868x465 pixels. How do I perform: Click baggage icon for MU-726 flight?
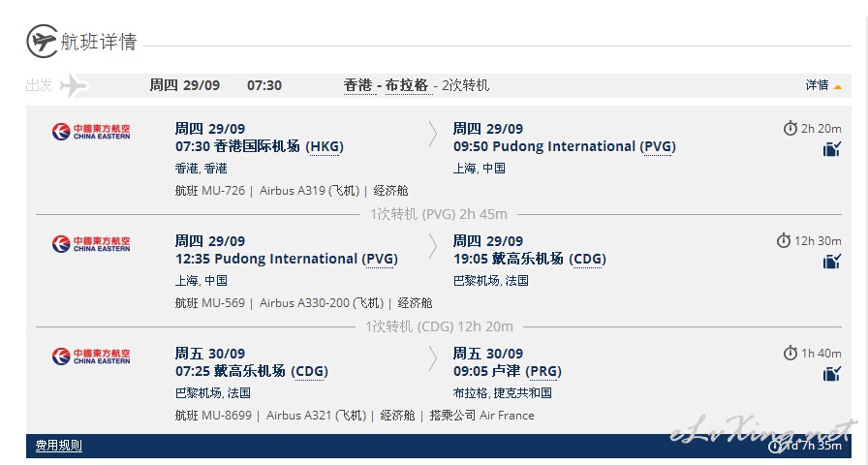[831, 149]
